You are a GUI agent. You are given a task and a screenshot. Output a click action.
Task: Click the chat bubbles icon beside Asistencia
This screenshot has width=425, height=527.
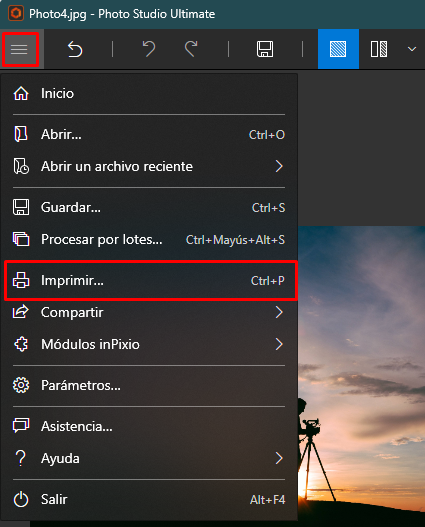[21, 426]
